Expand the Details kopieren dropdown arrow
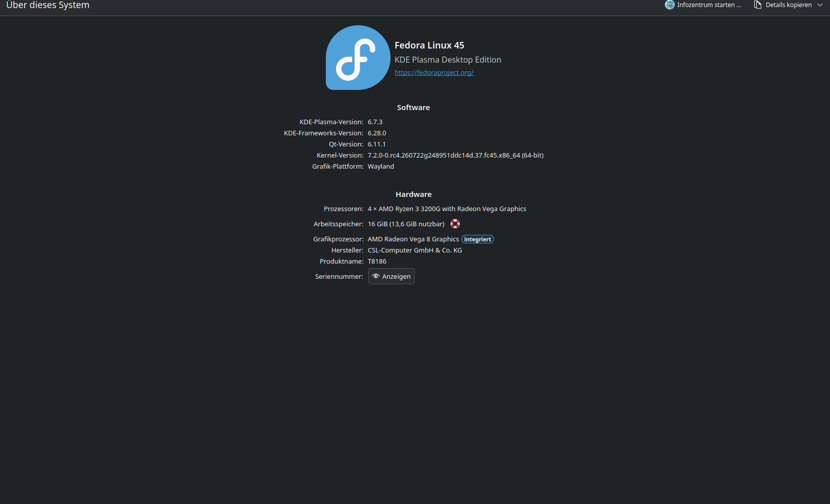830x504 pixels. (820, 5)
